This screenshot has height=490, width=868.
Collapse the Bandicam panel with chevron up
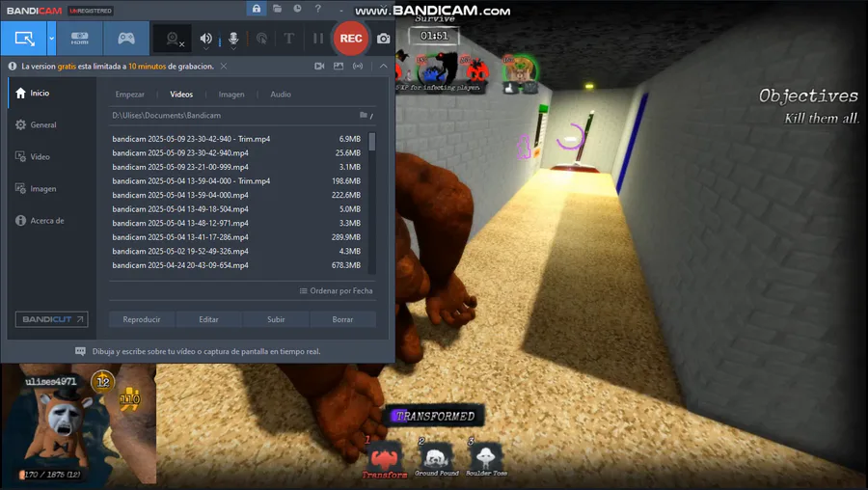coord(383,66)
